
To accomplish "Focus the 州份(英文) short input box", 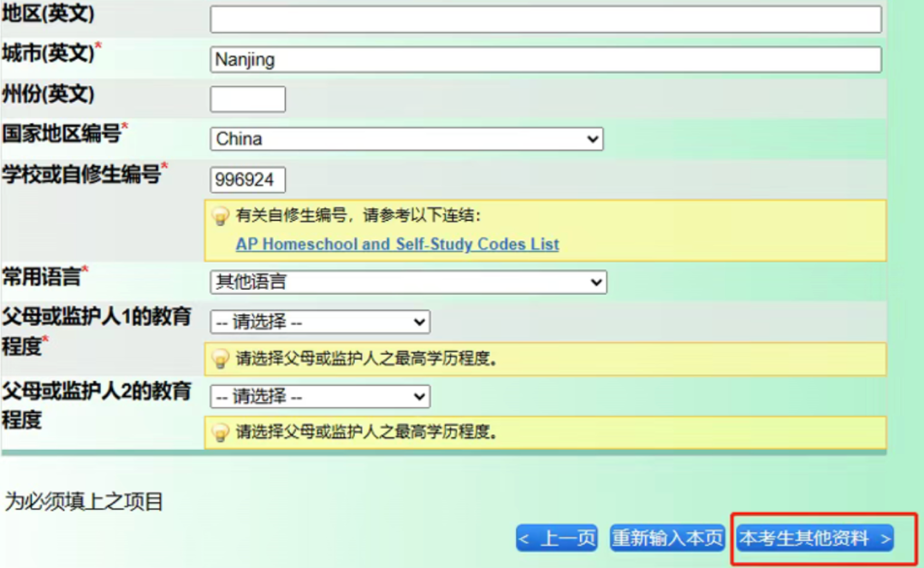I will [247, 99].
